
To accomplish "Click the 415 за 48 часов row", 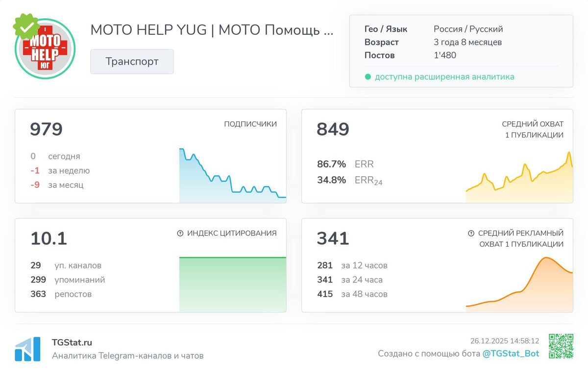I will (x=352, y=294).
